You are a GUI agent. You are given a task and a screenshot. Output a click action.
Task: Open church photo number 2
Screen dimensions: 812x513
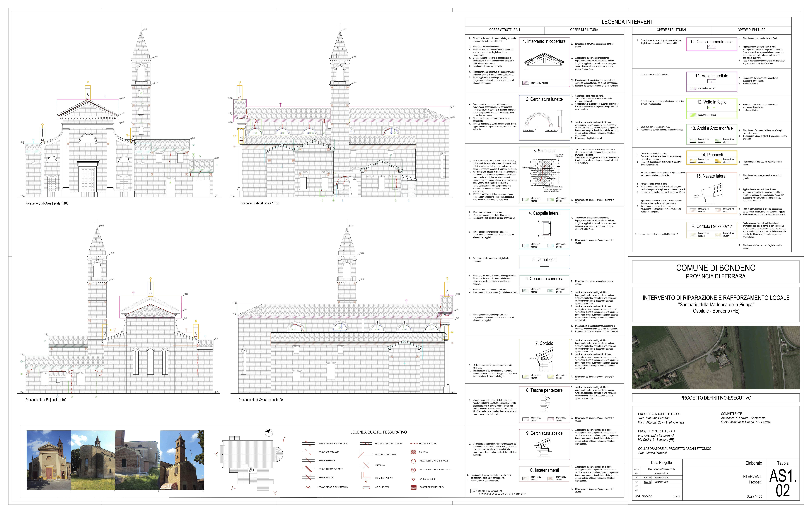coord(93,460)
